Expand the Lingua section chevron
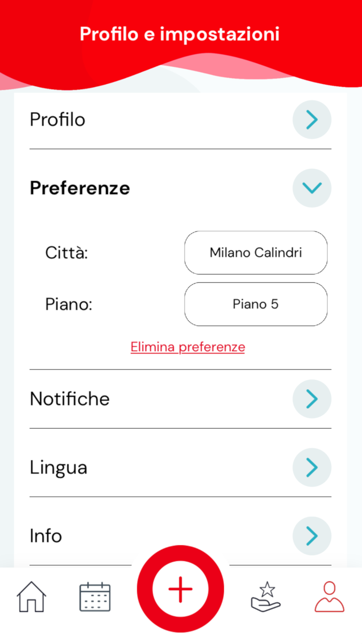This screenshot has height=644, width=362. (x=312, y=467)
